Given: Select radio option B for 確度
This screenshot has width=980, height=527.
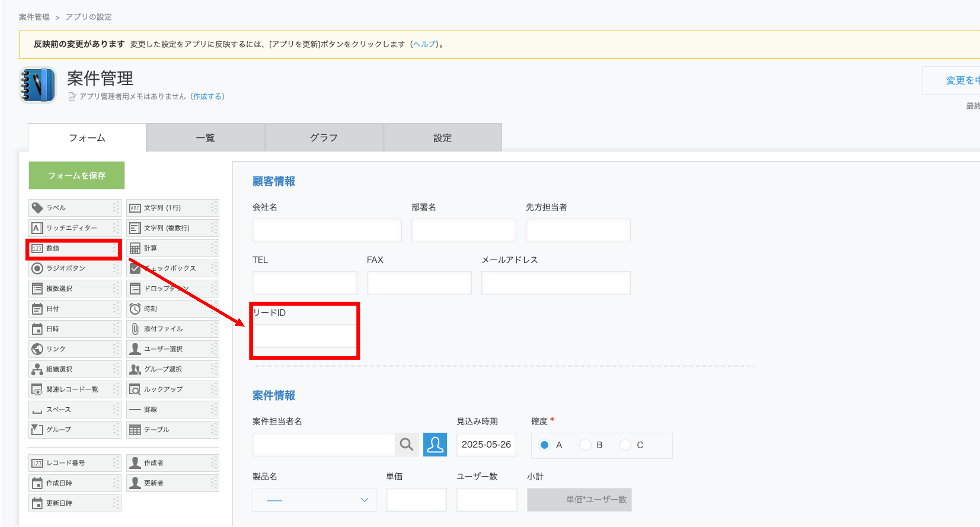Looking at the screenshot, I should tap(585, 445).
